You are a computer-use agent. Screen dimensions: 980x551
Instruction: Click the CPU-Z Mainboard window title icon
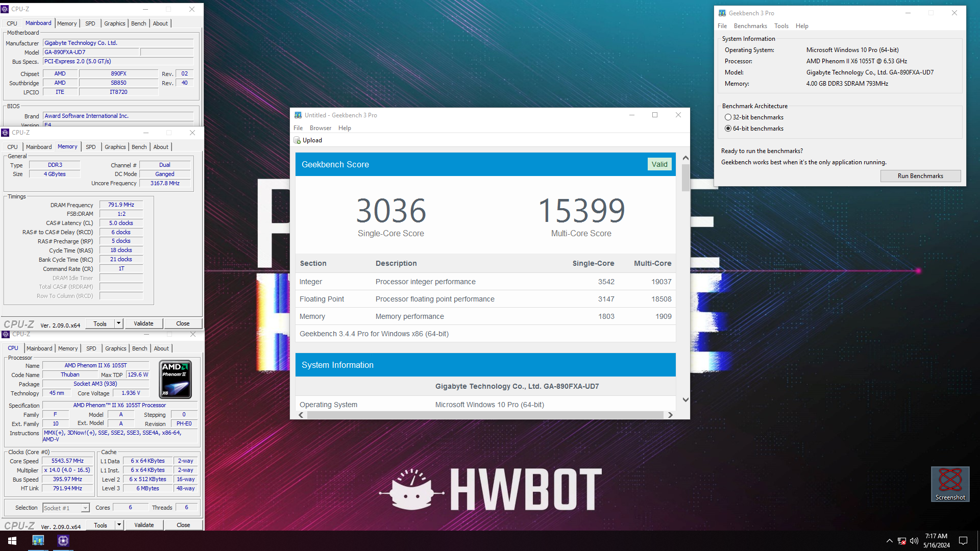[x=5, y=9]
